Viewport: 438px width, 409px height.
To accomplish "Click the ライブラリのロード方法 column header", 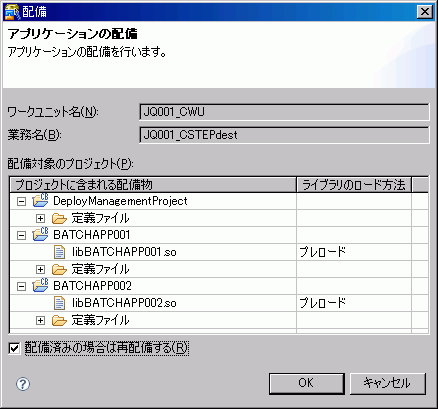I will click(354, 185).
